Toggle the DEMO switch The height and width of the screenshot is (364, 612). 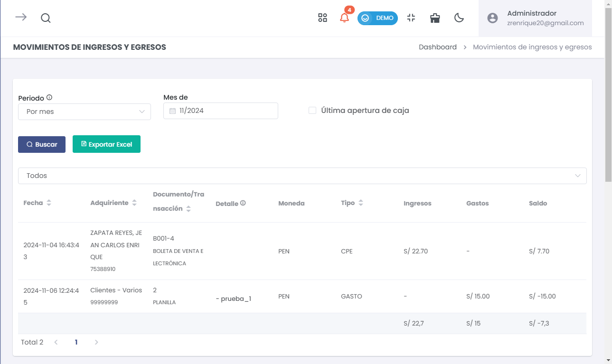tap(377, 18)
